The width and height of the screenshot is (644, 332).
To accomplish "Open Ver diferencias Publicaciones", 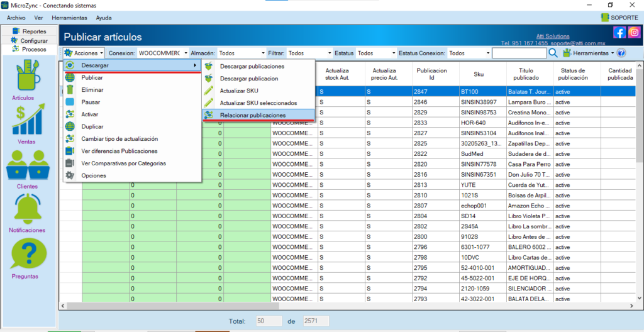I will pyautogui.click(x=132, y=151).
